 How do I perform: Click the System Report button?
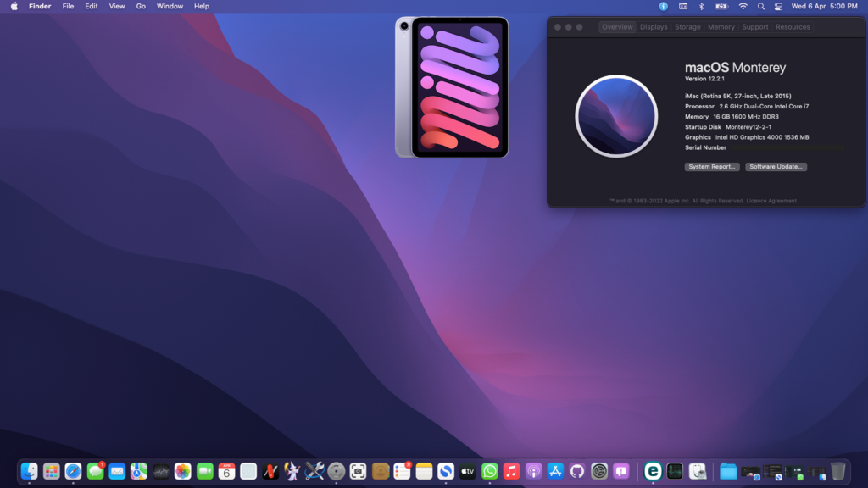(712, 167)
